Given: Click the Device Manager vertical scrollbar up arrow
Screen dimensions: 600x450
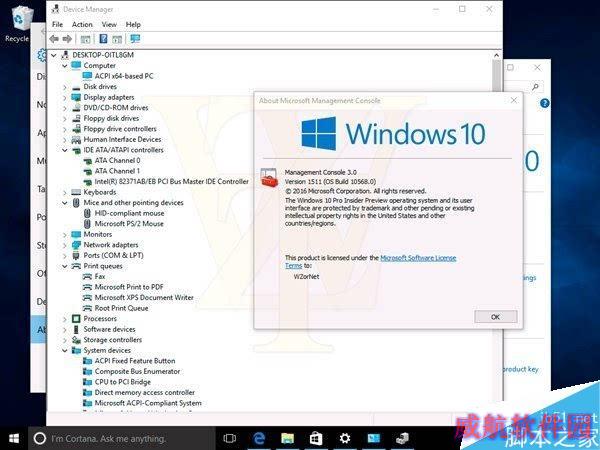Looking at the screenshot, I should [x=496, y=55].
